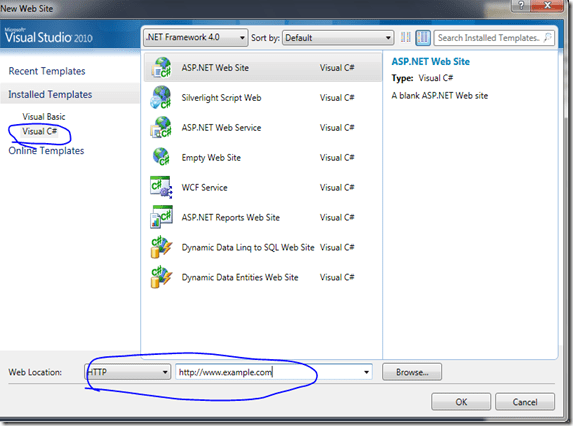The height and width of the screenshot is (426, 573).
Task: Click the ASP.NET Web Site description heading
Action: (x=430, y=61)
